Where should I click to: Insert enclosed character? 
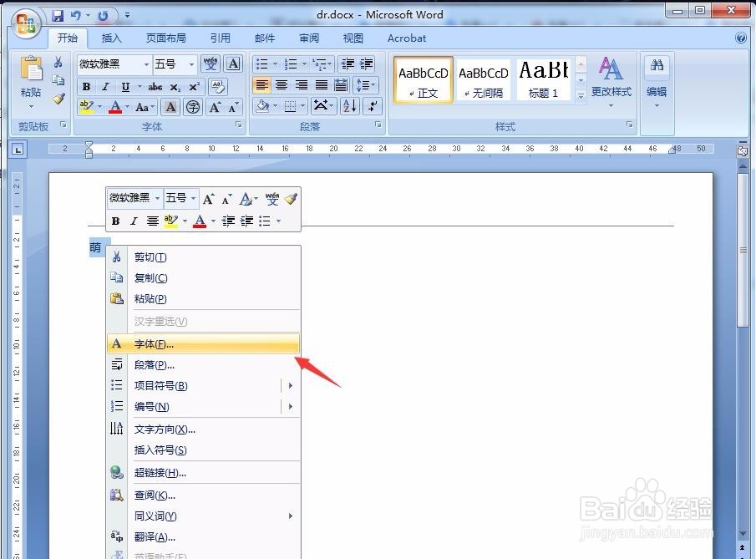coord(193,107)
